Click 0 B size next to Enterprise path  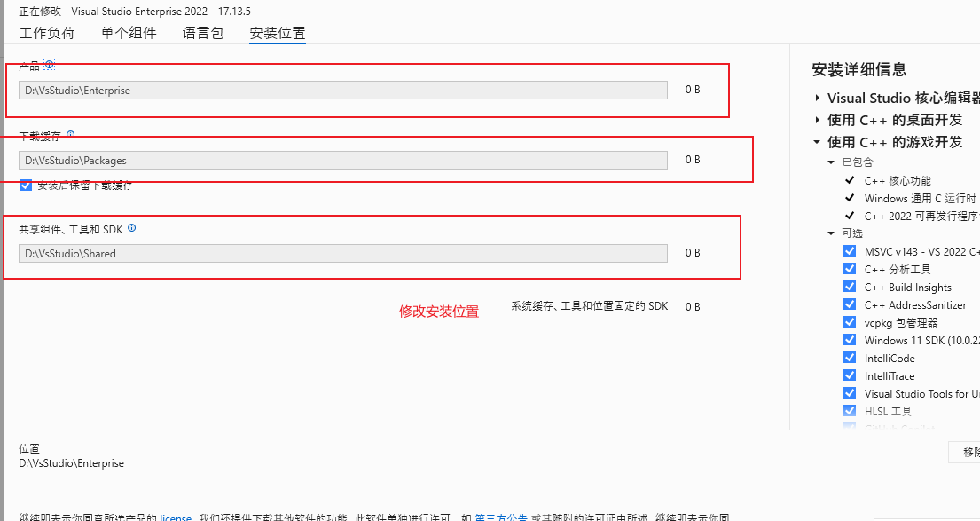[693, 90]
